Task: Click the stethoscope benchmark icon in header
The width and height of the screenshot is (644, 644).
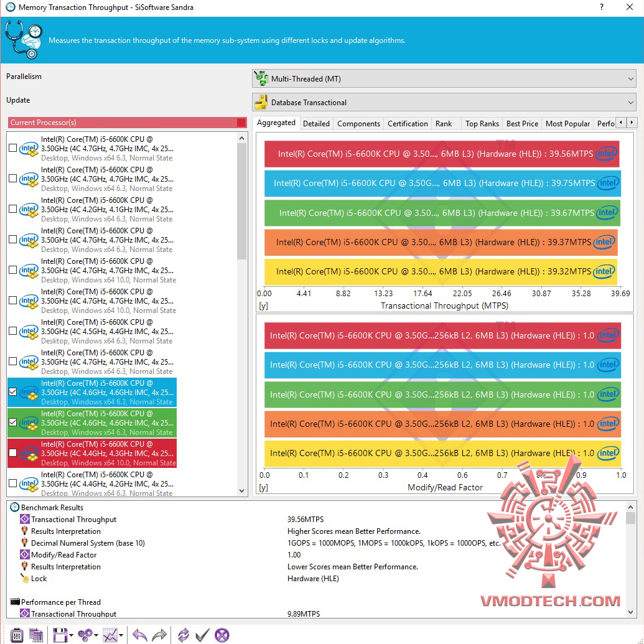Action: (x=24, y=40)
